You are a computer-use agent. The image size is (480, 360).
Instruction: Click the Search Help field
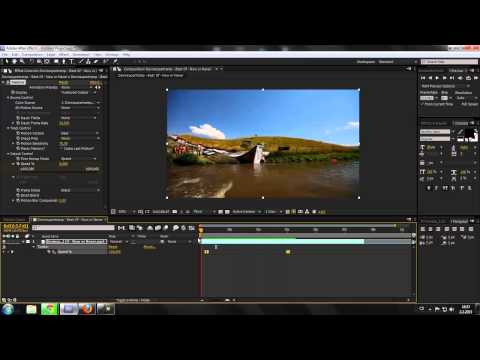tap(449, 62)
